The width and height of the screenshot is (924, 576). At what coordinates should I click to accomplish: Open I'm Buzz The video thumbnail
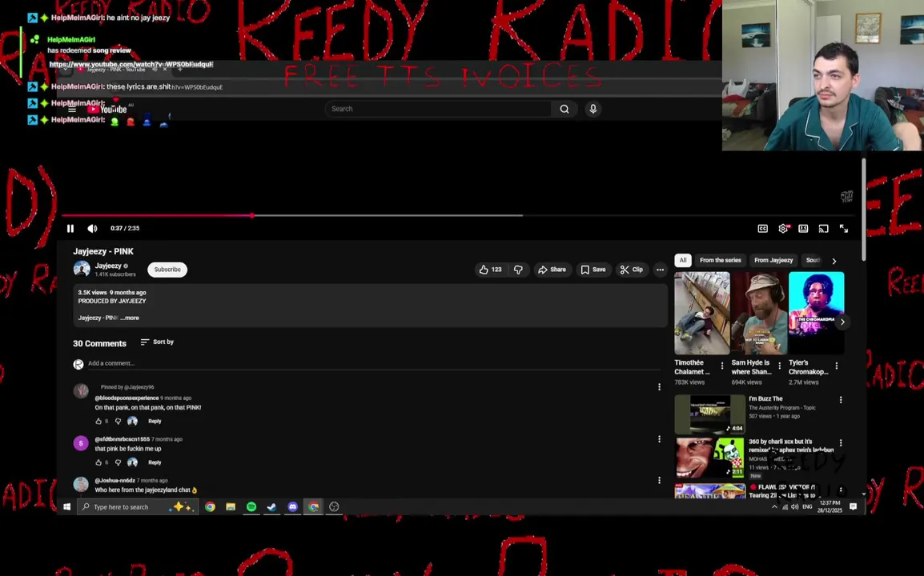[710, 414]
